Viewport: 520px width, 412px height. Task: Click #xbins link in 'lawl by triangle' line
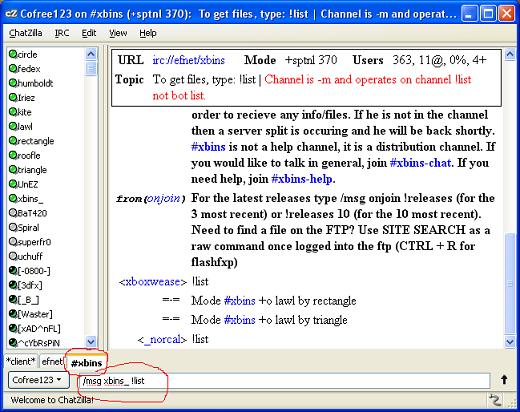click(240, 320)
